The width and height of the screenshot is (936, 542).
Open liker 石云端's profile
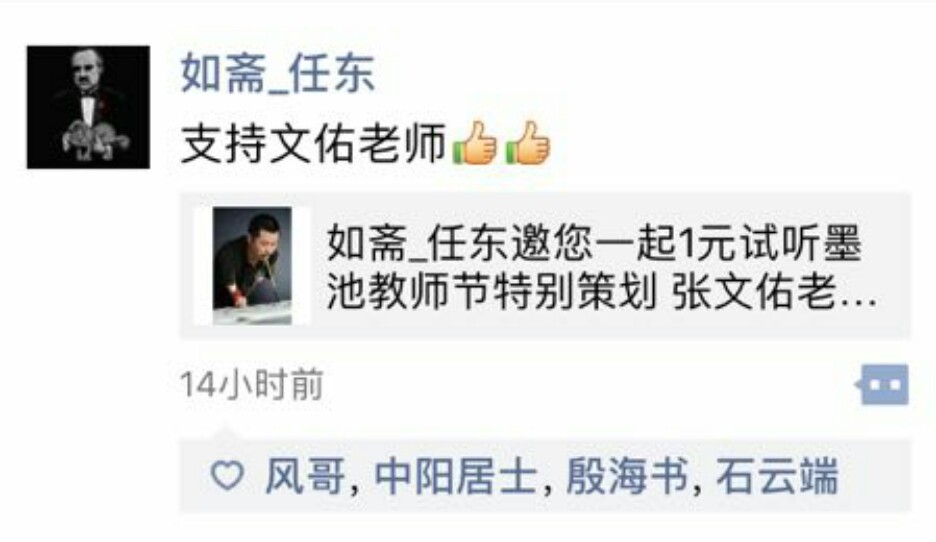pyautogui.click(x=777, y=476)
